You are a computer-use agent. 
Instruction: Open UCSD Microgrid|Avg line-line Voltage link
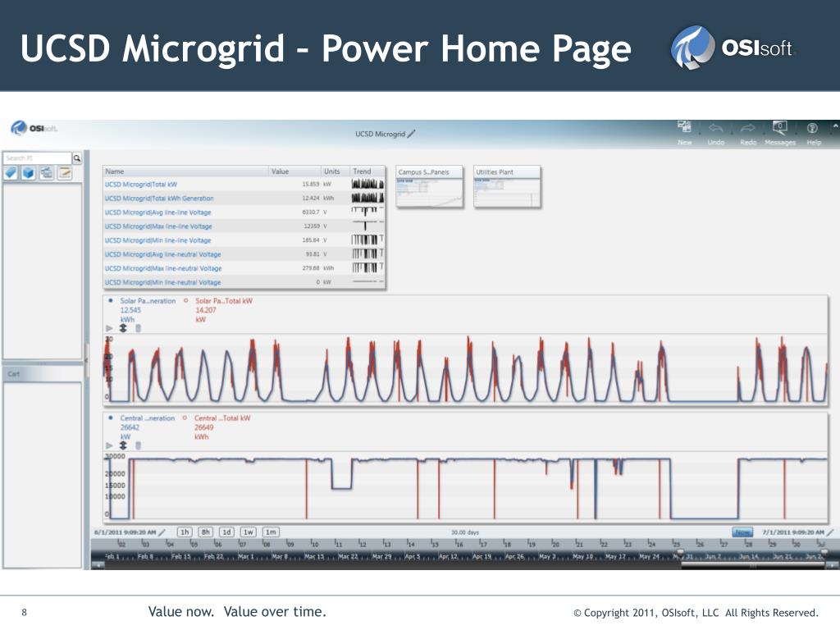[158, 212]
